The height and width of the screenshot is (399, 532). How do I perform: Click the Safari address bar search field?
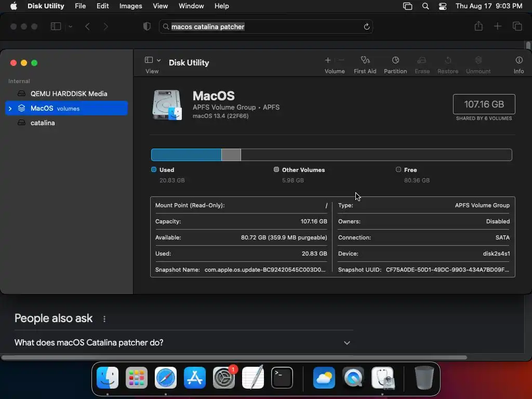tap(265, 26)
